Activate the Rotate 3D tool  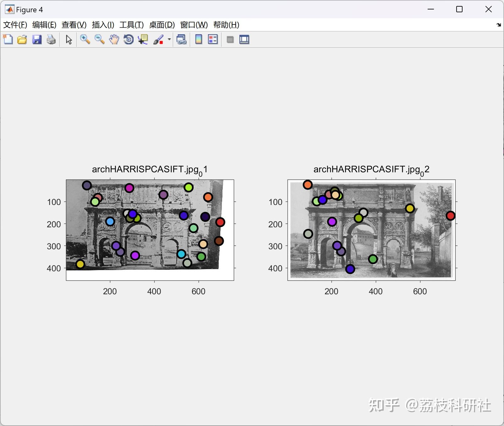(x=128, y=39)
